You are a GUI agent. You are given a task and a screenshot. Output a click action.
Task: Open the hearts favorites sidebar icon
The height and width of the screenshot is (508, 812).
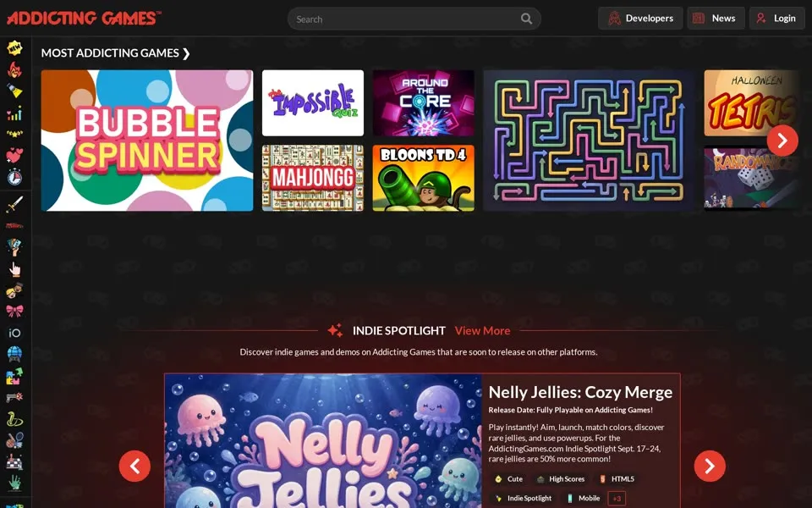click(14, 155)
